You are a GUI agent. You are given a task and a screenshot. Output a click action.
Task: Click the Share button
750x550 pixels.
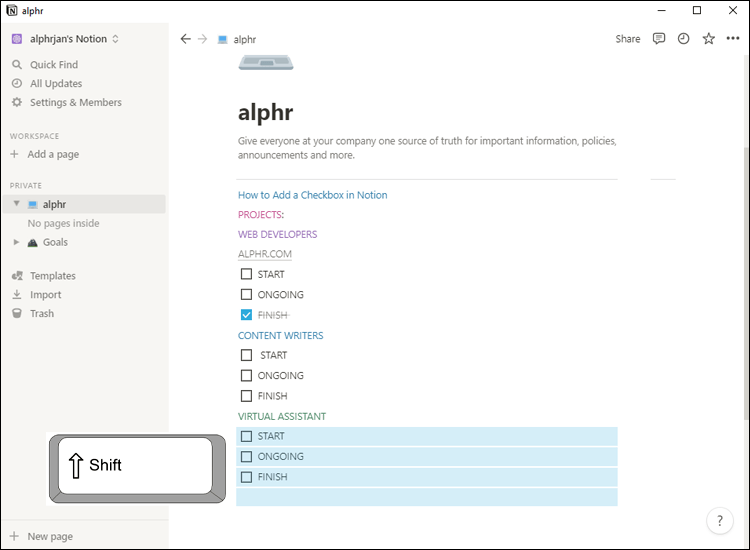point(627,39)
